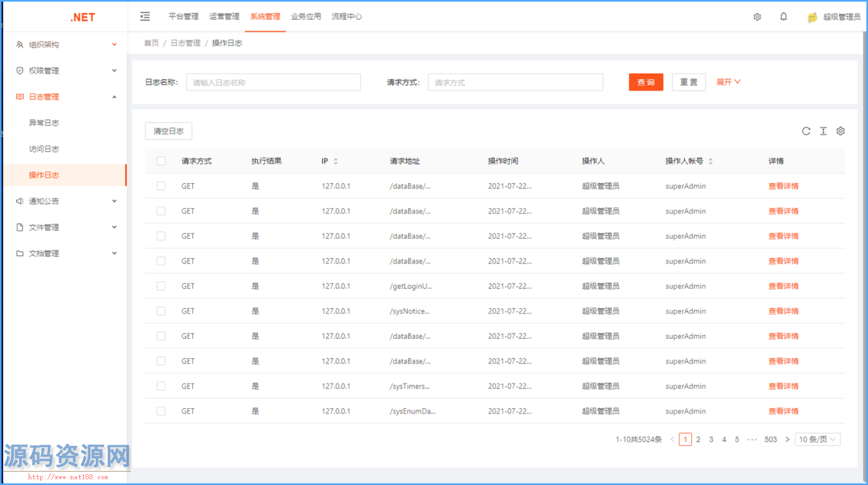Go to page 5
This screenshot has width=868, height=485.
point(737,440)
